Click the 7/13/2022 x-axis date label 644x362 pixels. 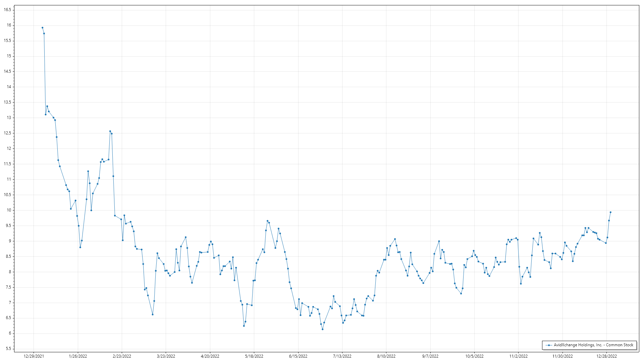tap(342, 356)
